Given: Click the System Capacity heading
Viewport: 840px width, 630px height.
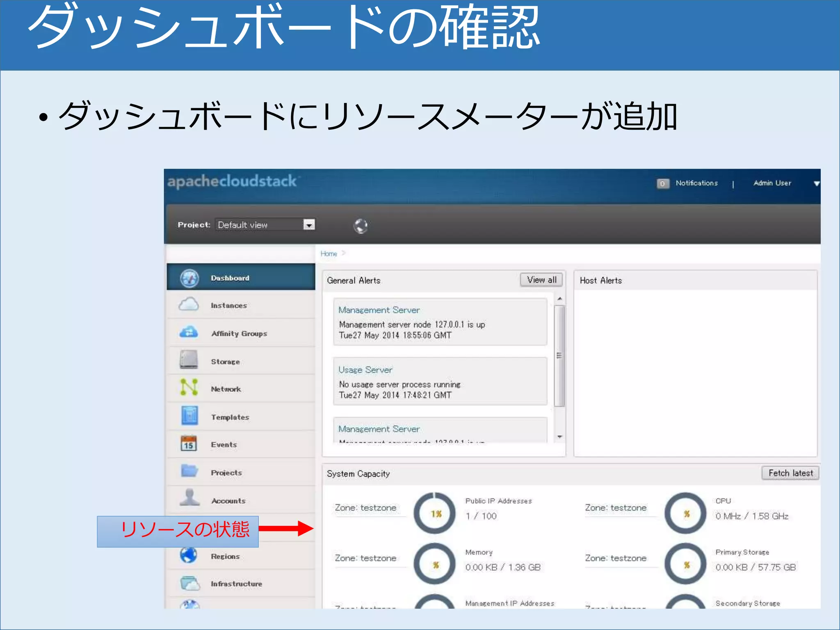Looking at the screenshot, I should click(358, 474).
